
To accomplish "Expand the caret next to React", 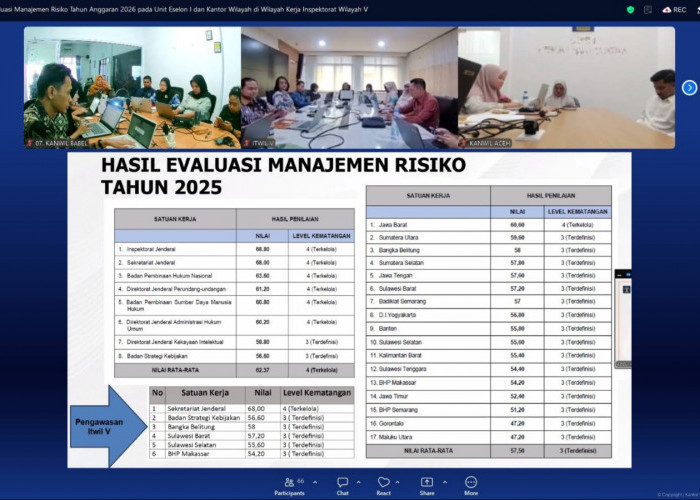I will pyautogui.click(x=397, y=482).
